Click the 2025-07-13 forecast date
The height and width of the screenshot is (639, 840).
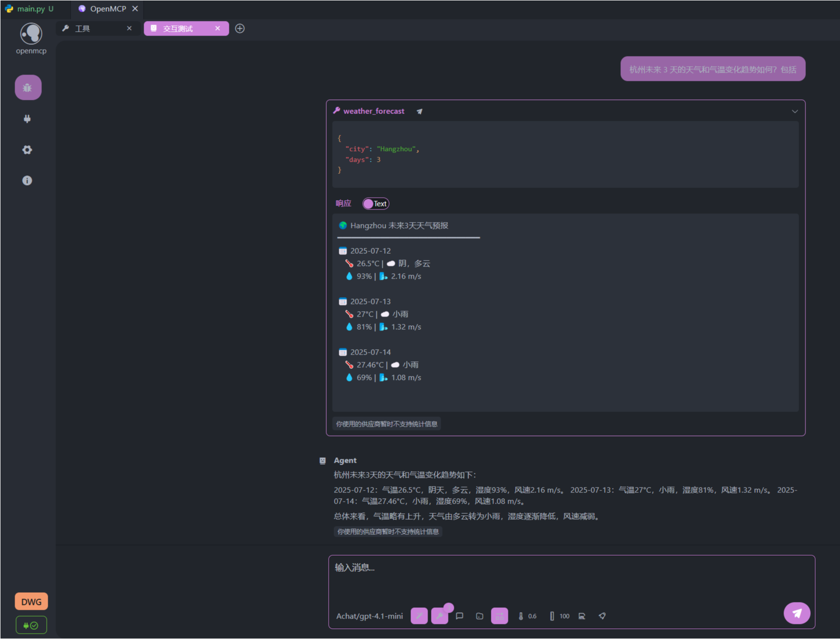pos(370,301)
